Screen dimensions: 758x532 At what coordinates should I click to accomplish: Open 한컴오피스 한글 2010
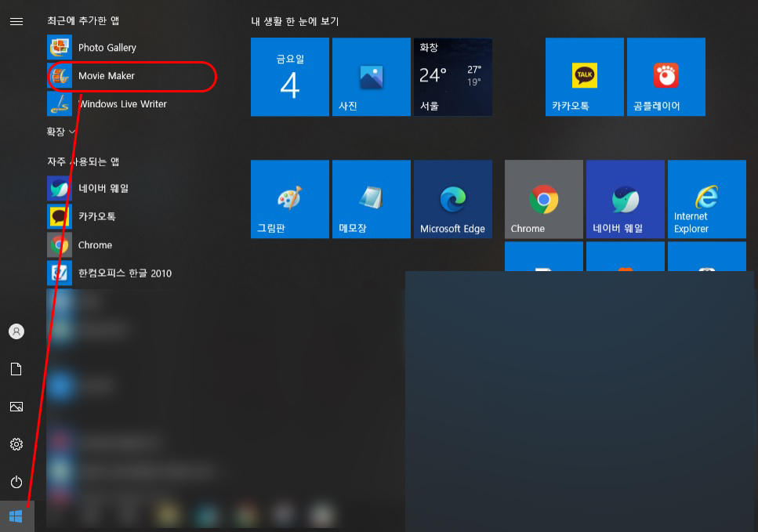coord(131,273)
